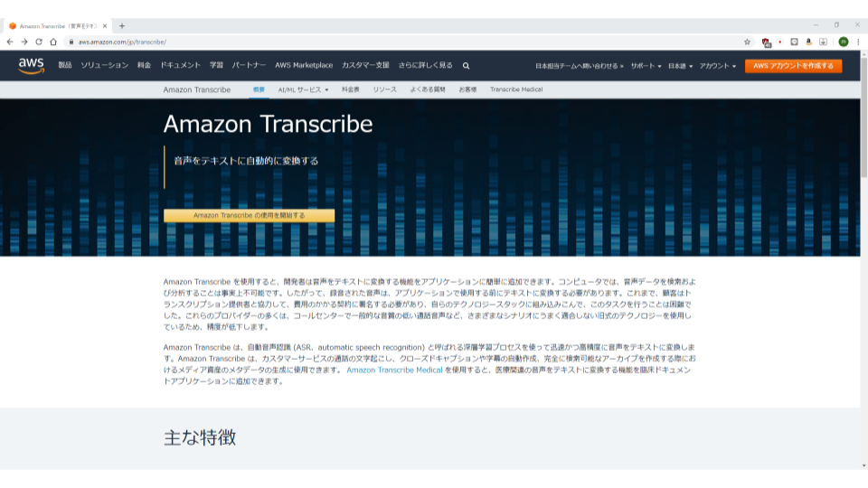Click the Amazon Transcribe hero title

(x=268, y=124)
